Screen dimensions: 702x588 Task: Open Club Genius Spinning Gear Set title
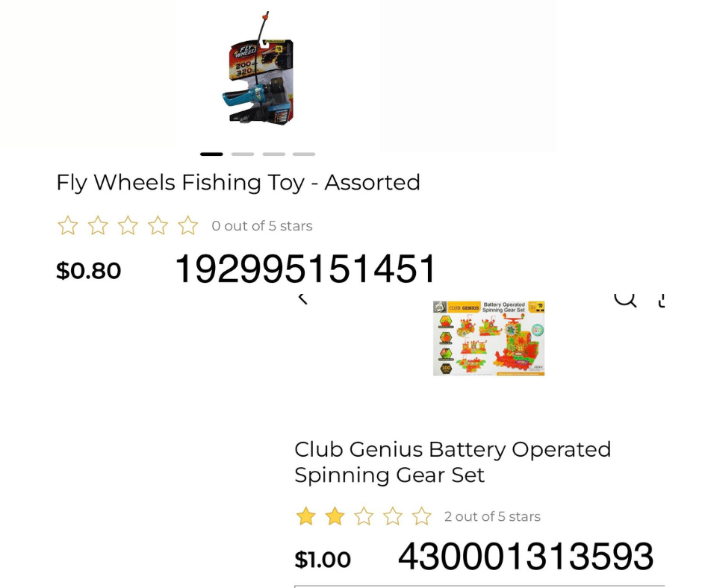point(452,462)
